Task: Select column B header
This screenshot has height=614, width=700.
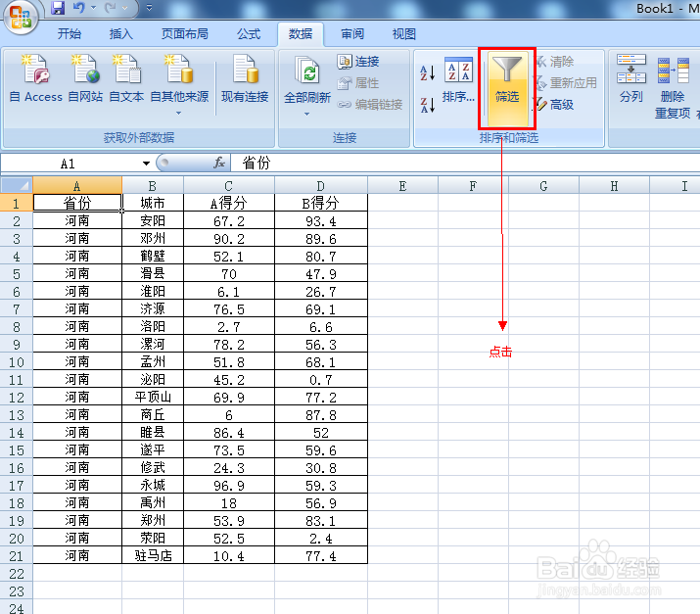Action: coord(152,185)
